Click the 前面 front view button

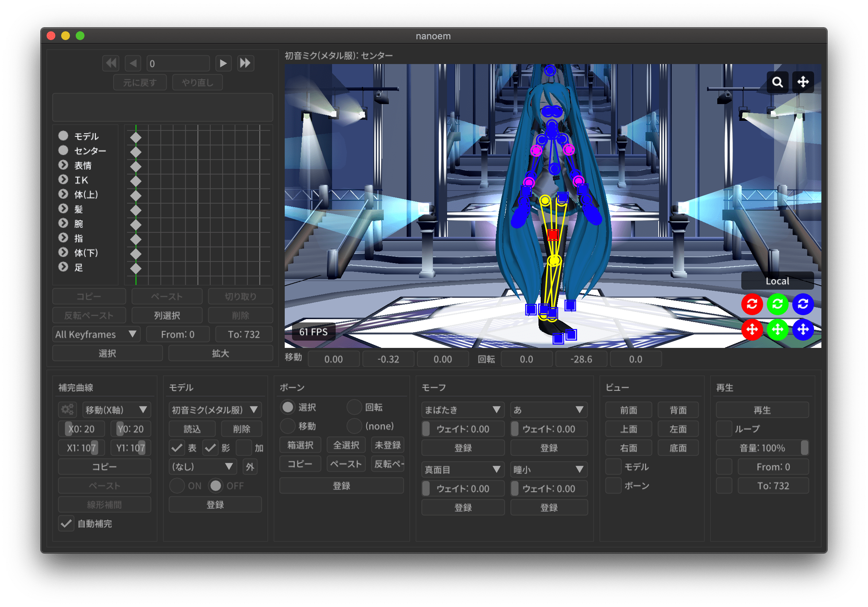coord(628,410)
